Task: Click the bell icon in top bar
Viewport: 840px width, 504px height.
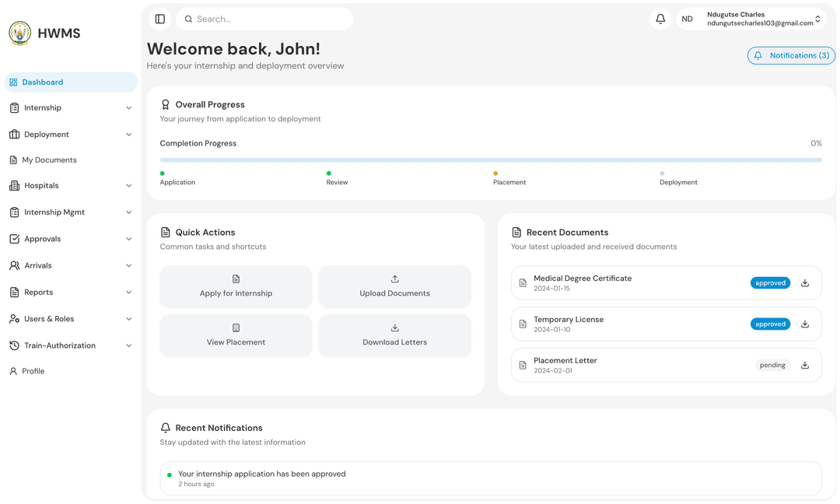Action: 660,19
